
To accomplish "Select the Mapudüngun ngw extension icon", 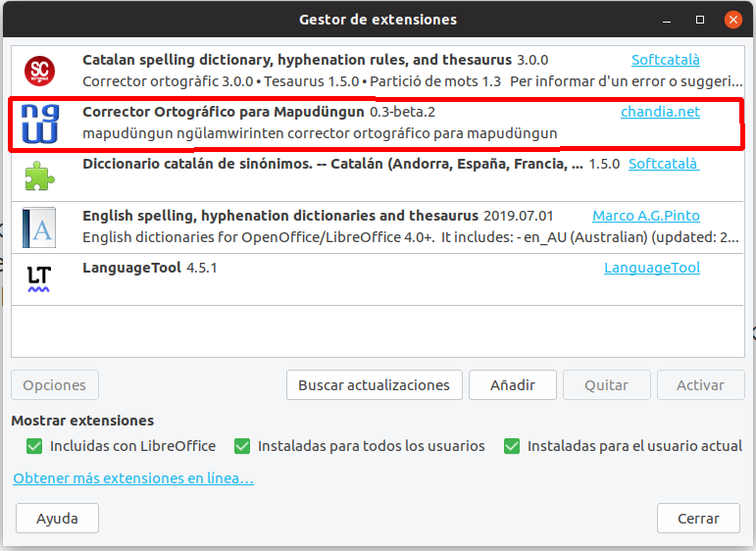I will (40, 124).
